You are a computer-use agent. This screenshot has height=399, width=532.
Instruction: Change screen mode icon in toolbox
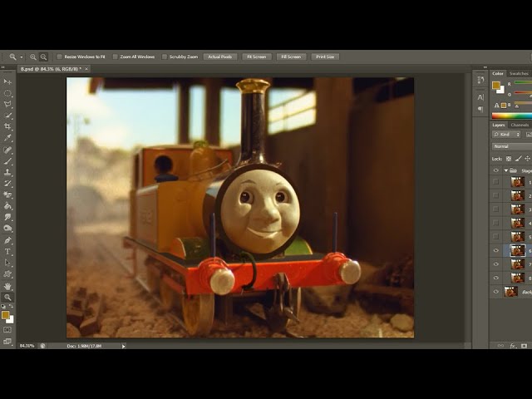(x=7, y=342)
